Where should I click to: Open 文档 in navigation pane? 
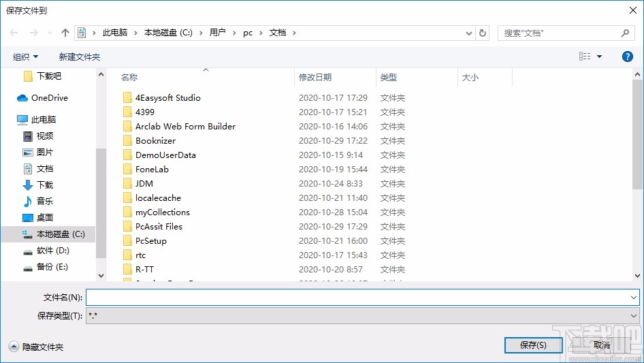(38, 168)
